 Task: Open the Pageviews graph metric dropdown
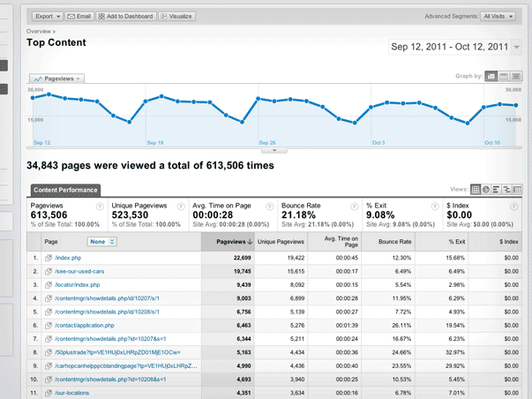click(57, 79)
